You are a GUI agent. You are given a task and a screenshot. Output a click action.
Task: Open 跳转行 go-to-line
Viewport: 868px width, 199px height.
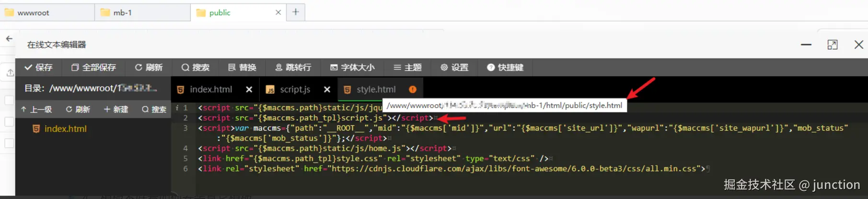pos(293,67)
